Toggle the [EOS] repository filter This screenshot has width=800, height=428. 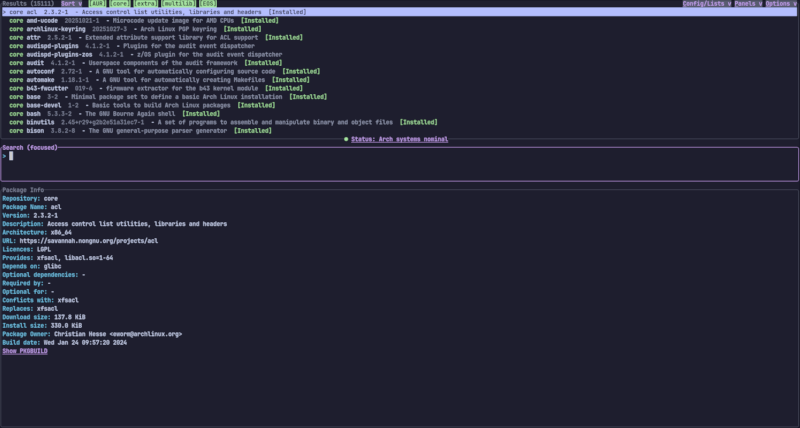(x=208, y=4)
